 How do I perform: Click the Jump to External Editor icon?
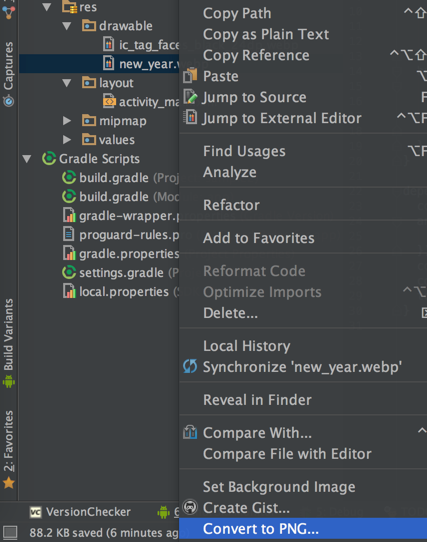[x=190, y=117]
